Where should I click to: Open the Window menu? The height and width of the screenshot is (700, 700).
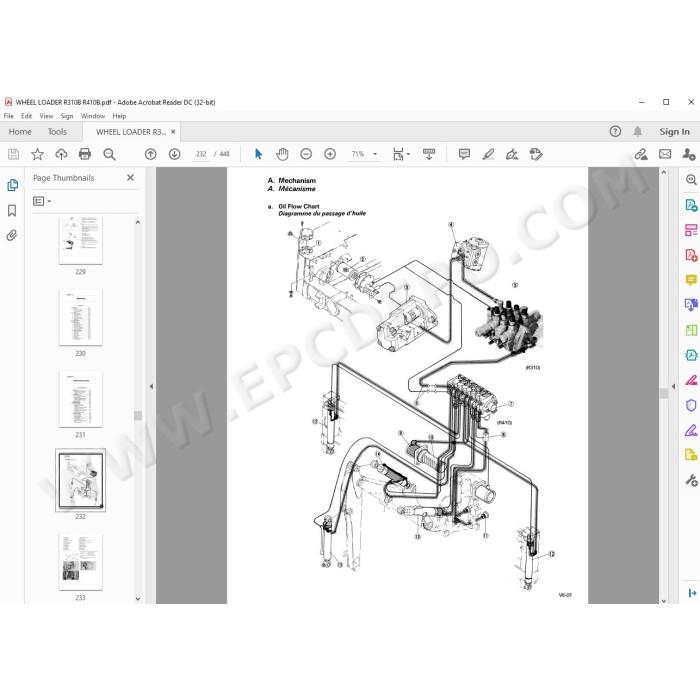pos(92,116)
